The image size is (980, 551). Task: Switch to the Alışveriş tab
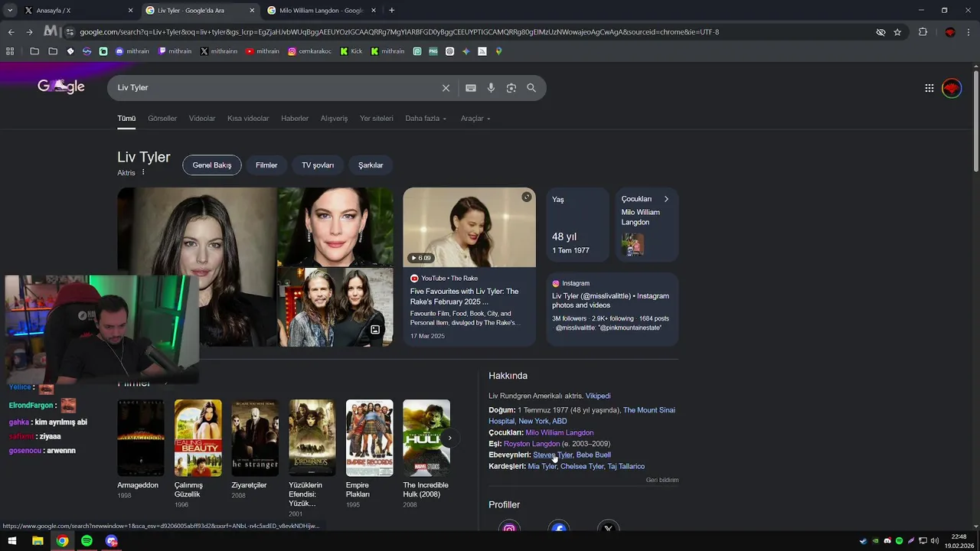pos(334,119)
